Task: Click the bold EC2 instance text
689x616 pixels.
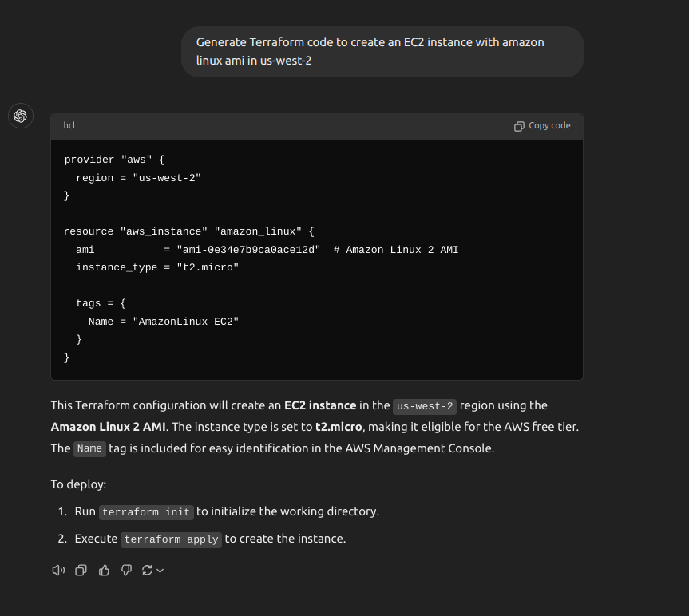Action: 320,405
